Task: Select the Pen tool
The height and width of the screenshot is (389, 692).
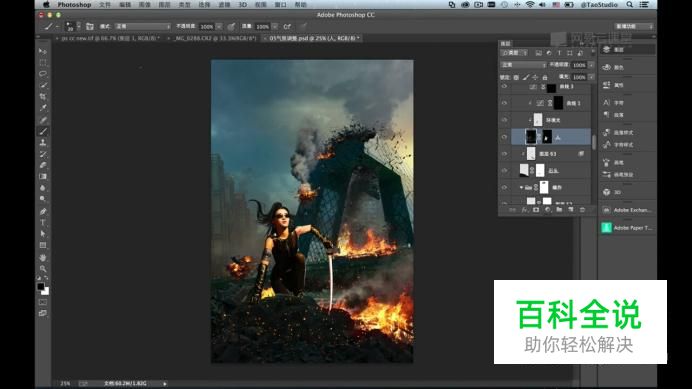Action: pos(42,211)
